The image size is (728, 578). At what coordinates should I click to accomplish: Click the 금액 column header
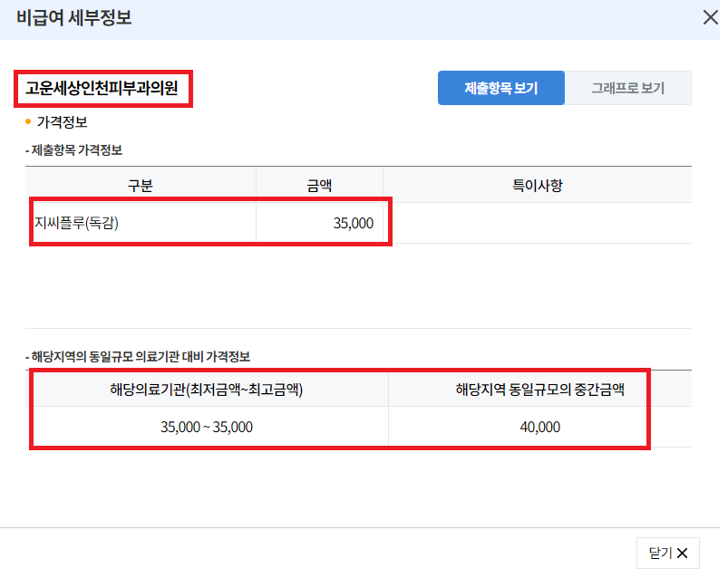pos(319,186)
